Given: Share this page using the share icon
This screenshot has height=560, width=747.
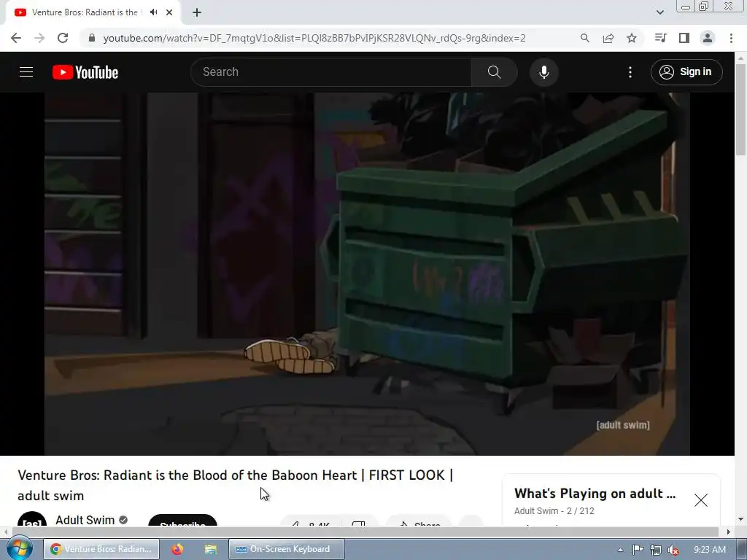Looking at the screenshot, I should point(608,38).
